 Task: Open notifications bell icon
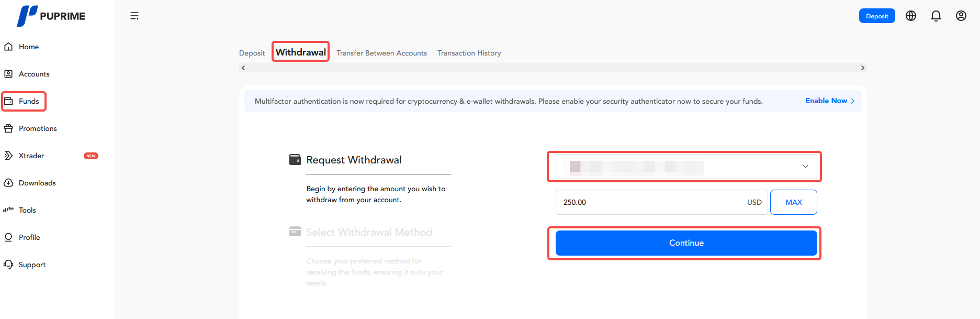(x=936, y=16)
